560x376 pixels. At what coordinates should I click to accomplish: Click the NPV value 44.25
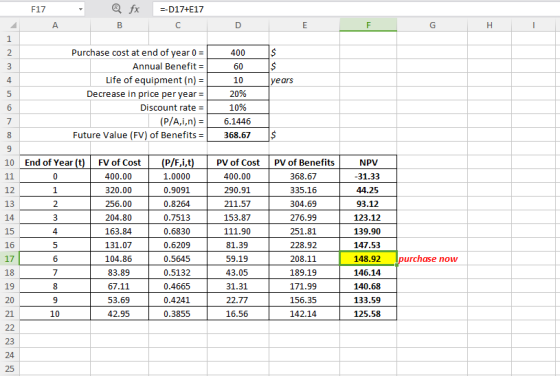[368, 190]
